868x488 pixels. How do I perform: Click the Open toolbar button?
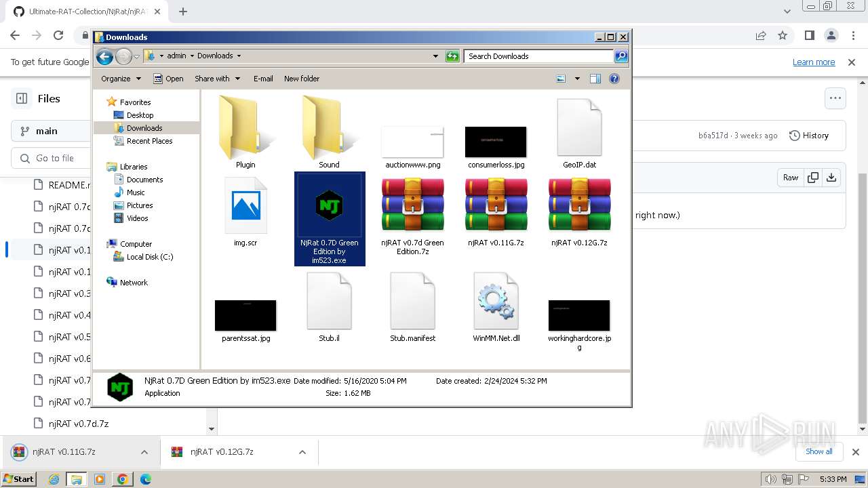(x=169, y=79)
